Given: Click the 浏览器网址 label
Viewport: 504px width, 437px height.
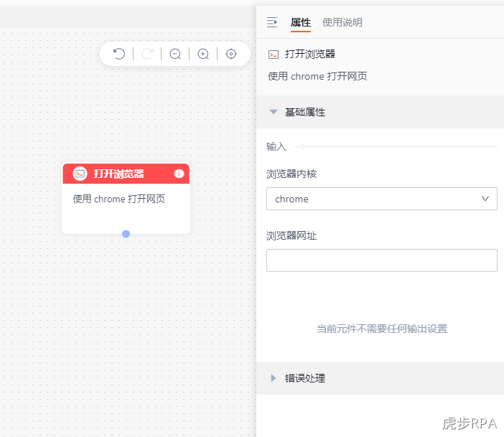Looking at the screenshot, I should [291, 235].
